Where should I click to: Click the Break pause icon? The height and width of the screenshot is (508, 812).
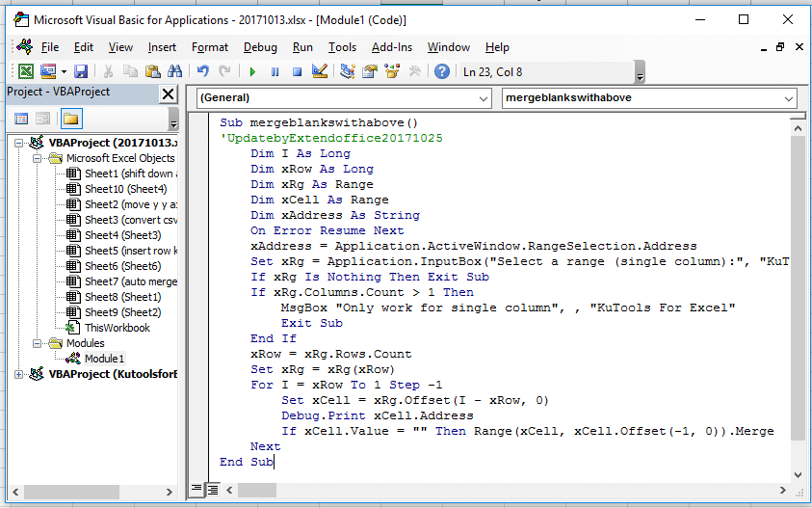275,71
